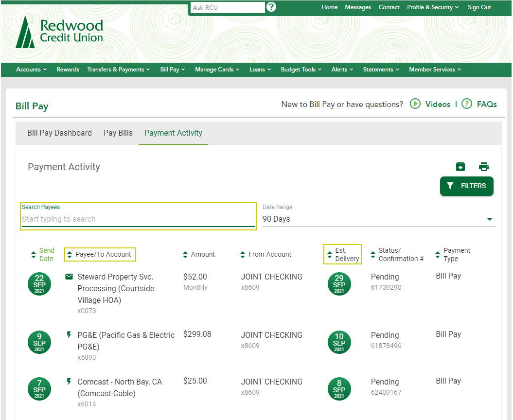Click the lightning bolt icon beside PG&E
This screenshot has height=420, width=513.
[x=69, y=334]
